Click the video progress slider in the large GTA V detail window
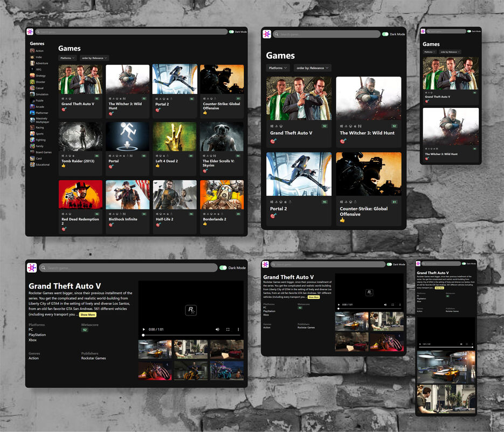The height and width of the screenshot is (432, 504). point(191,335)
